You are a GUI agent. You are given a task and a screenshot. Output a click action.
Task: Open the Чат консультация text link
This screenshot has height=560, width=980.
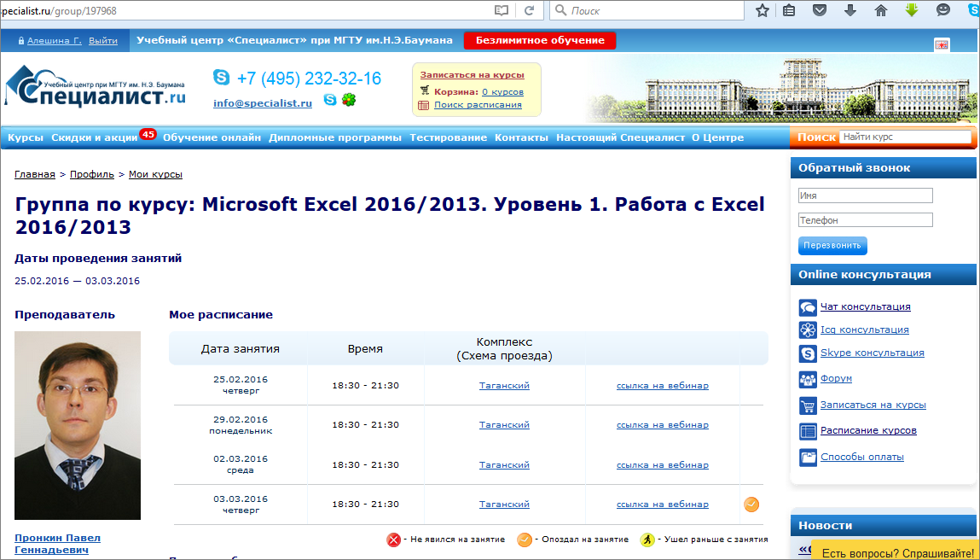[x=866, y=306]
